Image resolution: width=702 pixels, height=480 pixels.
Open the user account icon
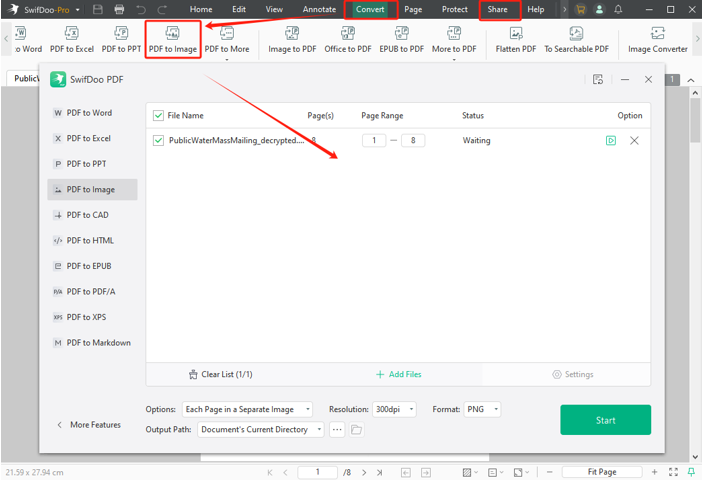(599, 9)
